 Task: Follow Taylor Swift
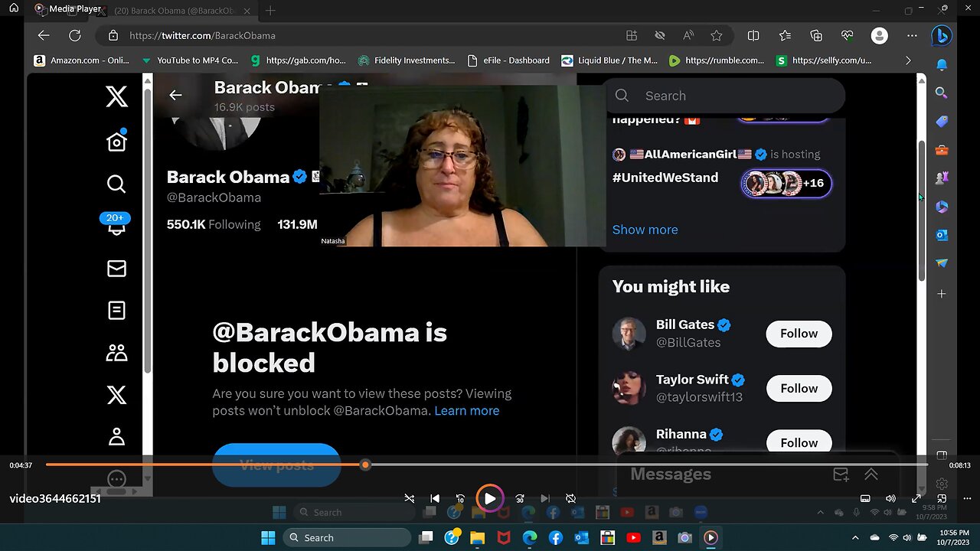pos(799,389)
